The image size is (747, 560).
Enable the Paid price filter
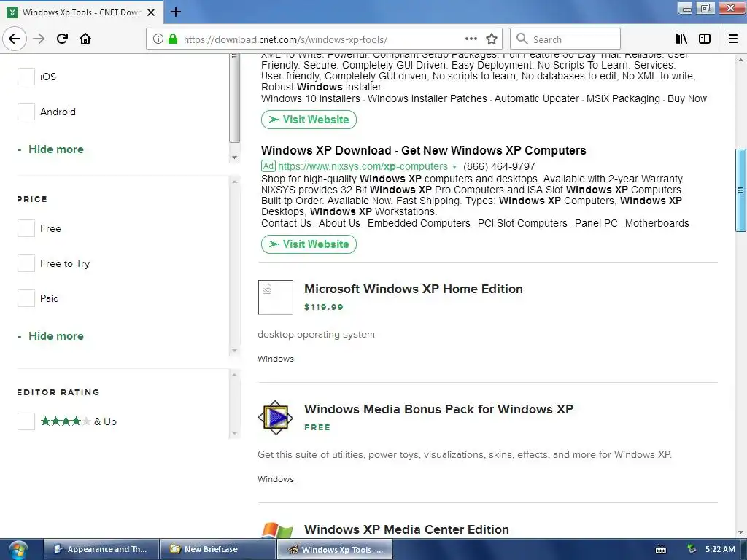[26, 298]
